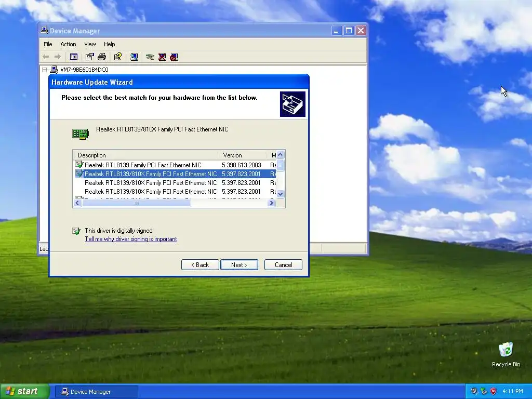Click the Back arrow in Device Manager toolbar
Screen dimensions: 532x399
point(46,57)
